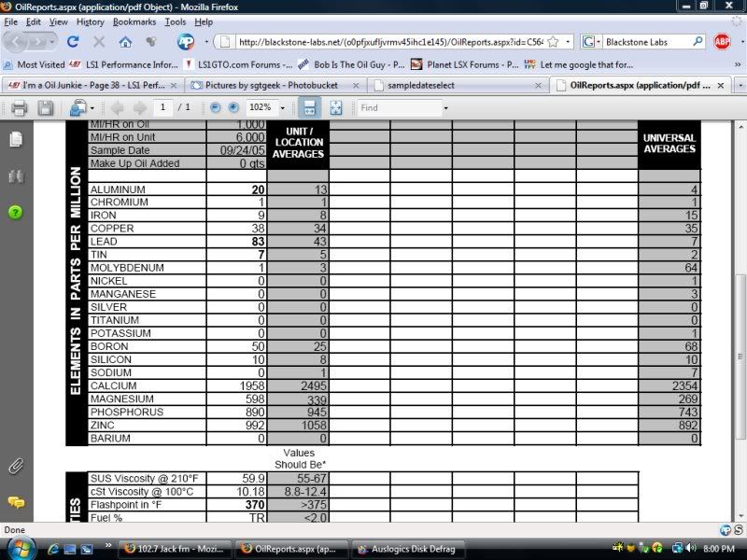The height and width of the screenshot is (560, 747).
Task: Click the URL address field
Action: pyautogui.click(x=390, y=42)
